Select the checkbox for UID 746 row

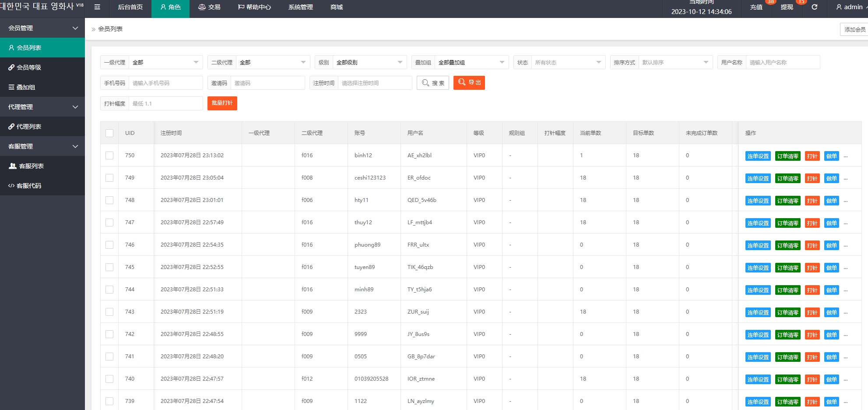[109, 245]
